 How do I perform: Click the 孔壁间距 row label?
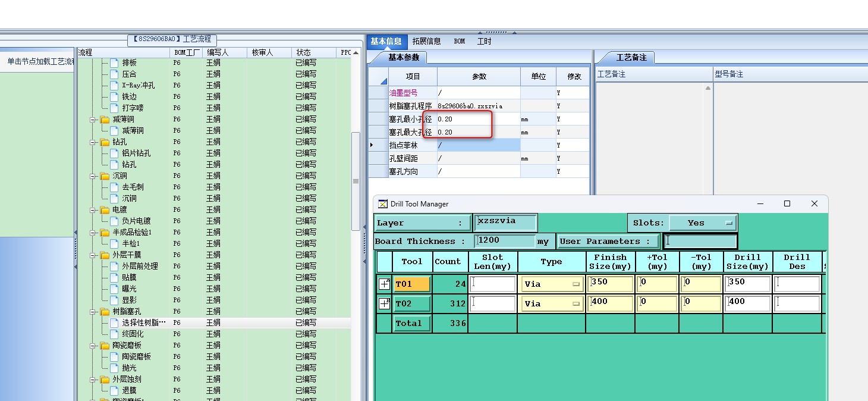click(404, 158)
